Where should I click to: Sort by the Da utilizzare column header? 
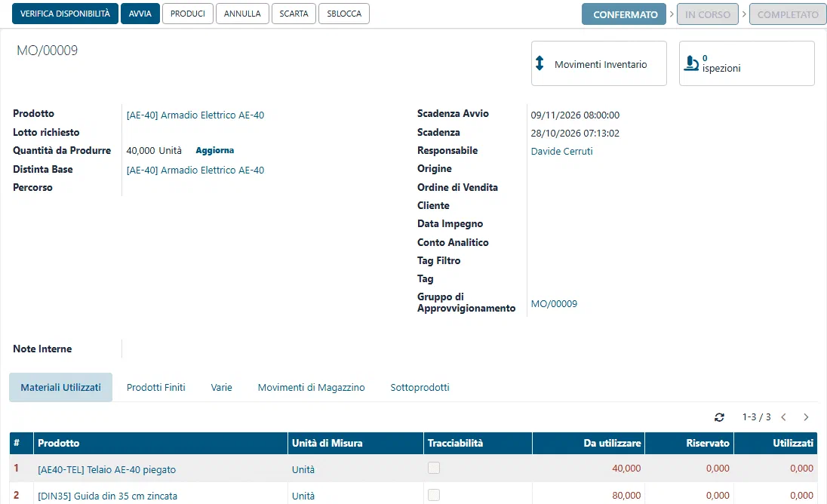click(589, 444)
